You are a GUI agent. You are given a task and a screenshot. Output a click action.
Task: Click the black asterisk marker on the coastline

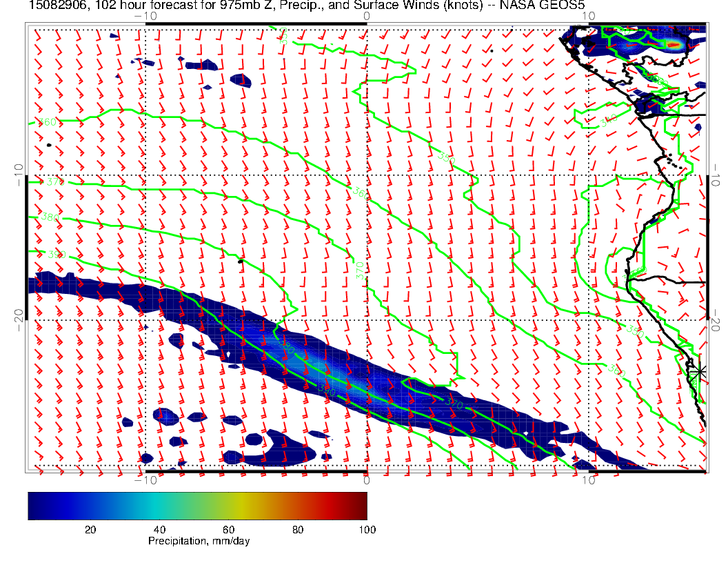tap(700, 371)
